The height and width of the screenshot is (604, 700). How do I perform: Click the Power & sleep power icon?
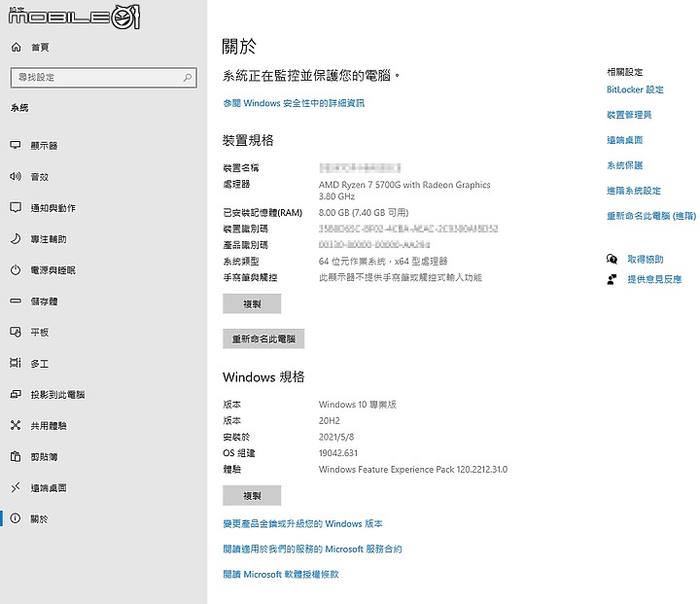click(x=16, y=269)
